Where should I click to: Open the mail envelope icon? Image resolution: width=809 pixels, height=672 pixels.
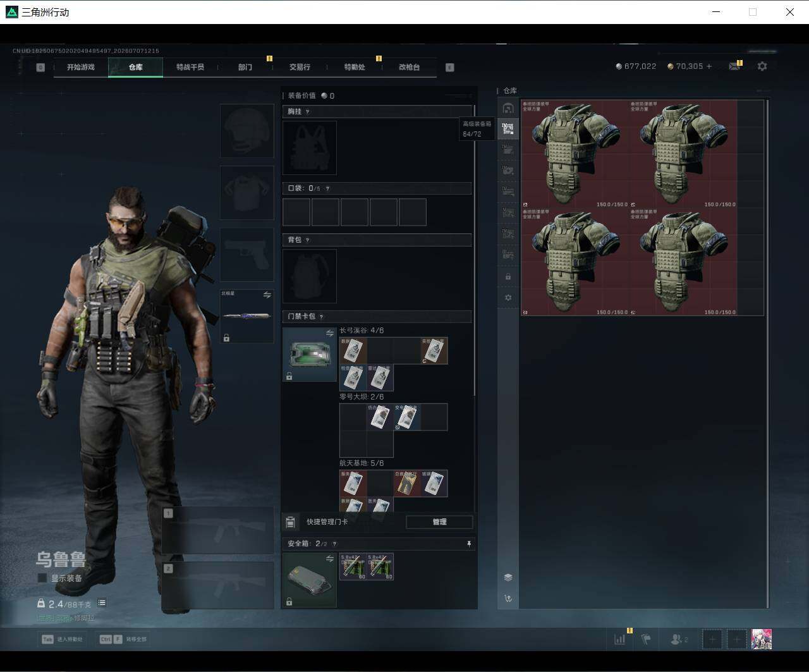(x=734, y=66)
